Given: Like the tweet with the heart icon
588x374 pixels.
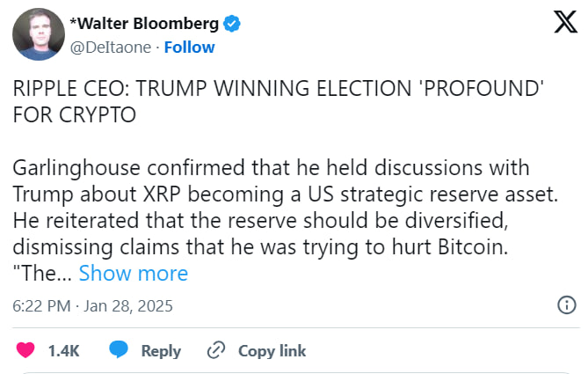Looking at the screenshot, I should (x=25, y=350).
